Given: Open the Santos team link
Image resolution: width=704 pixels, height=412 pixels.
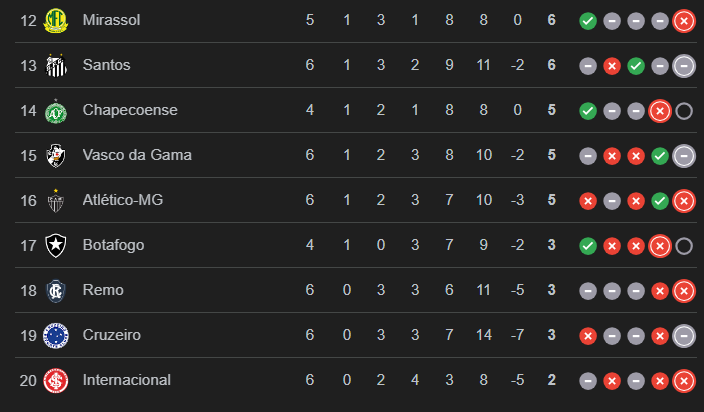Looking at the screenshot, I should pos(107,65).
